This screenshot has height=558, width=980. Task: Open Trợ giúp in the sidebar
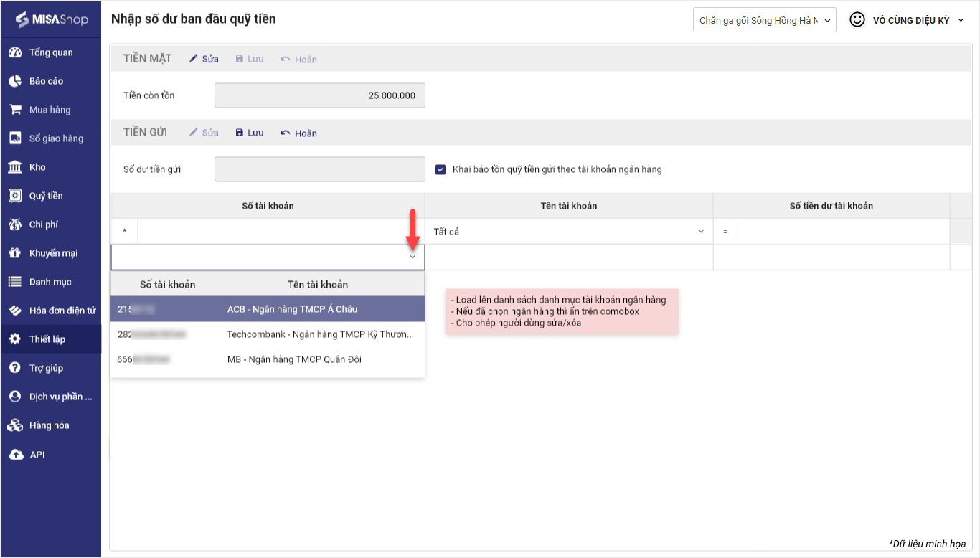click(x=51, y=368)
